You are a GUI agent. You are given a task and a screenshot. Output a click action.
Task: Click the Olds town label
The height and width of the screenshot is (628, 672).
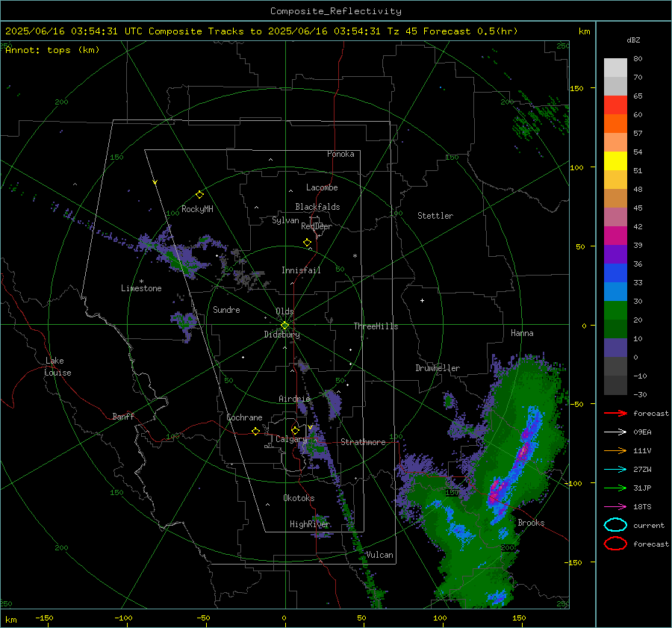click(284, 311)
